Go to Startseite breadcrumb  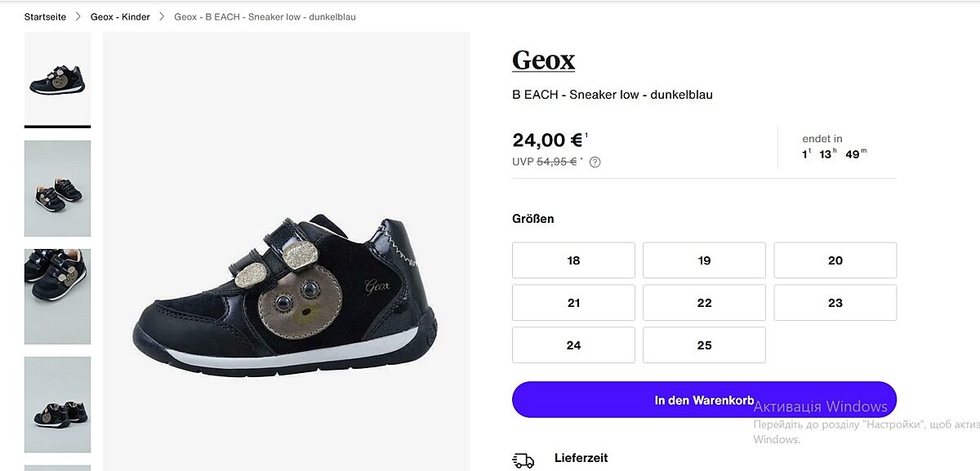(45, 17)
